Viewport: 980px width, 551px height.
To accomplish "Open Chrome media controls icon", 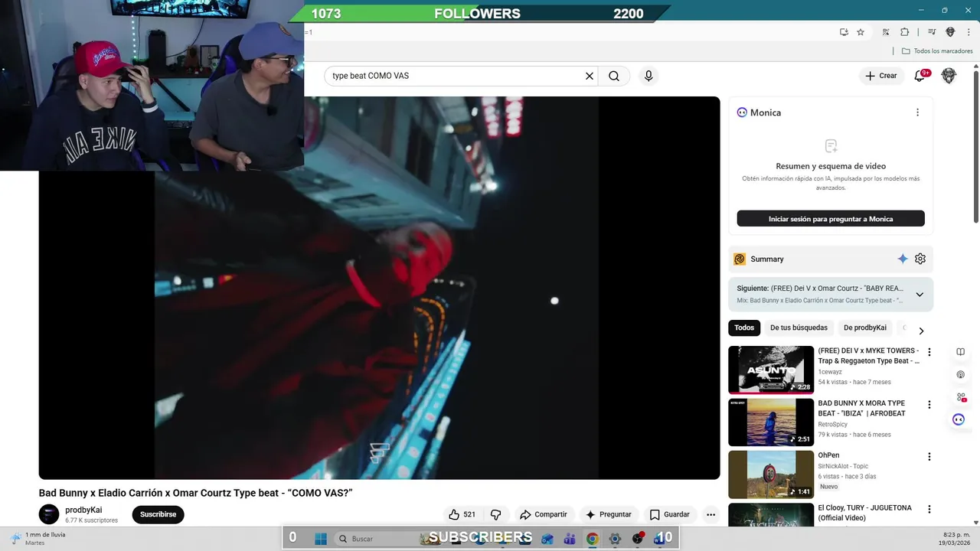I will tap(932, 32).
